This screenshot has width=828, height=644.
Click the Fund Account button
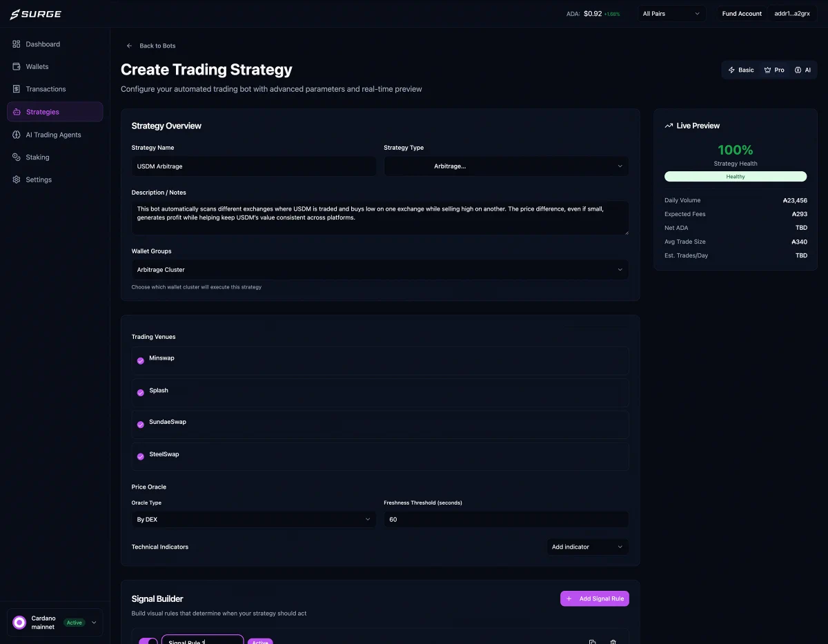(742, 14)
